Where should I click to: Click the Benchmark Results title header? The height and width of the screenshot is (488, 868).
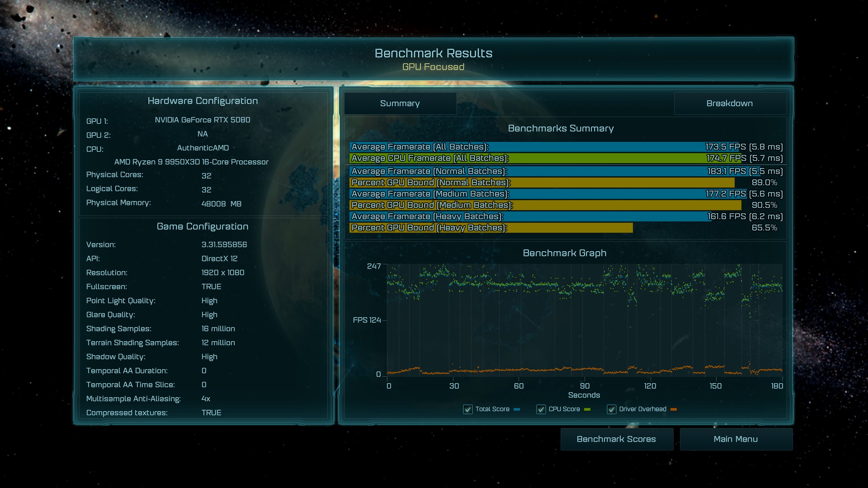pyautogui.click(x=433, y=53)
